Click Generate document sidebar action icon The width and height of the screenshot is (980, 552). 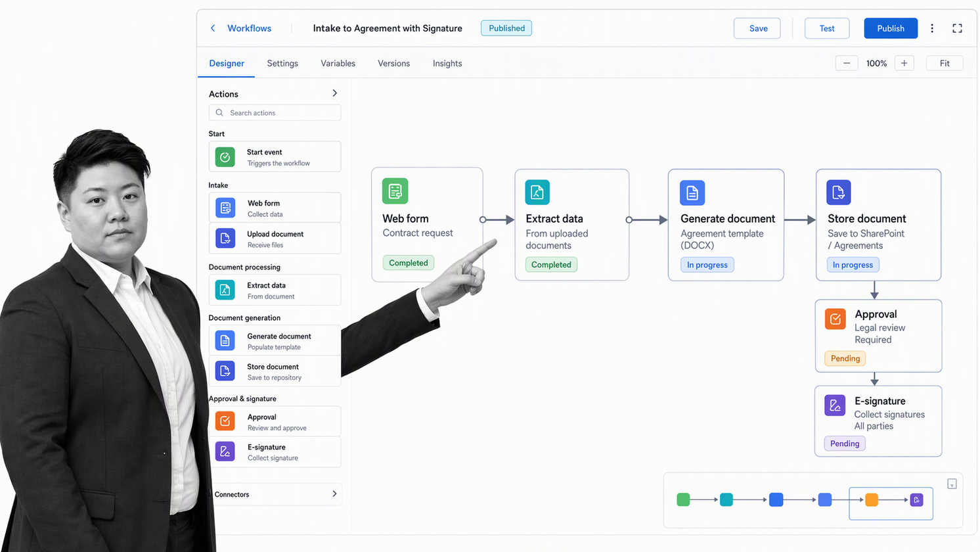pyautogui.click(x=225, y=340)
